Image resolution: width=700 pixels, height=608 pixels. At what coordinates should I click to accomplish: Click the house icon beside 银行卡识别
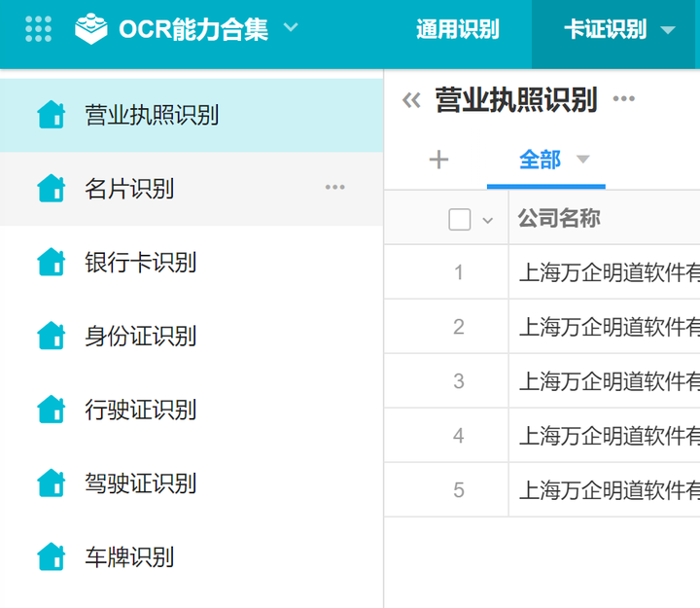[51, 262]
